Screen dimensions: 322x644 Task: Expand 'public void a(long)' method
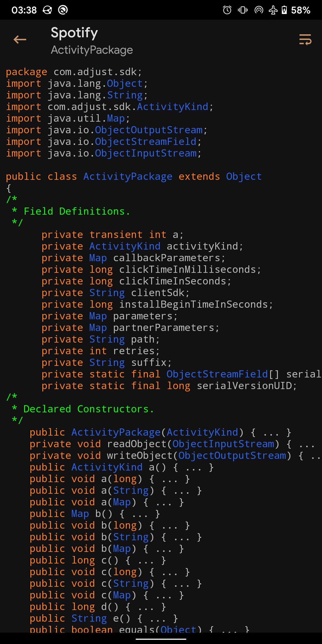coord(110,479)
